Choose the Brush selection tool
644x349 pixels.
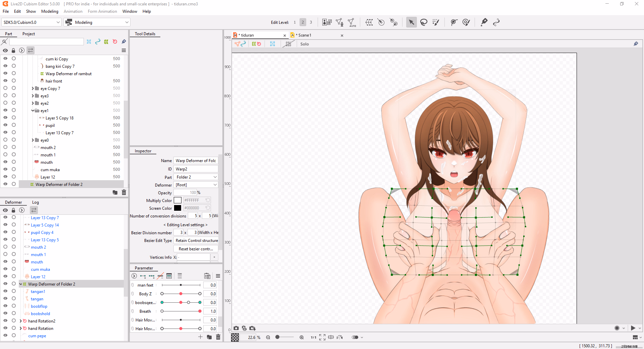pyautogui.click(x=436, y=22)
